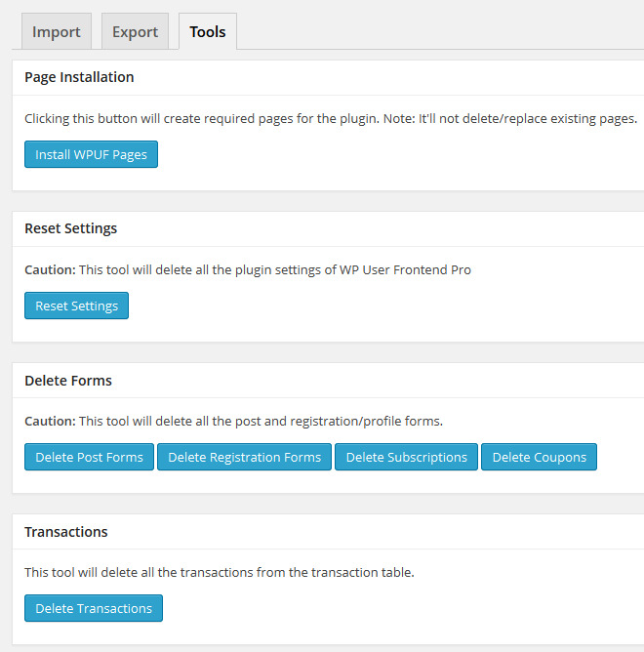Click Delete Coupons button
Screen dimensions: 644x652
tap(540, 457)
